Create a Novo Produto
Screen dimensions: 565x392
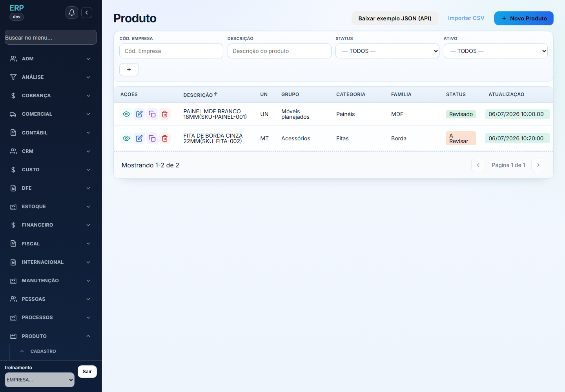[x=524, y=18]
